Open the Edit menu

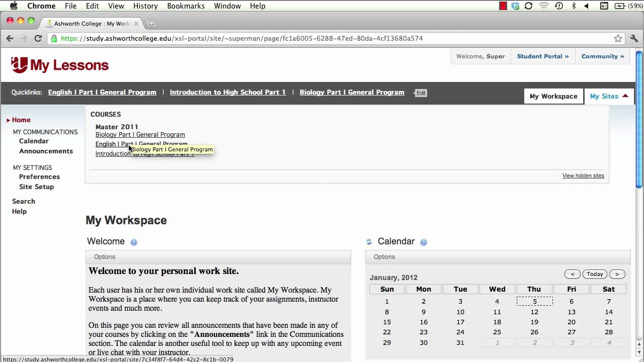93,6
